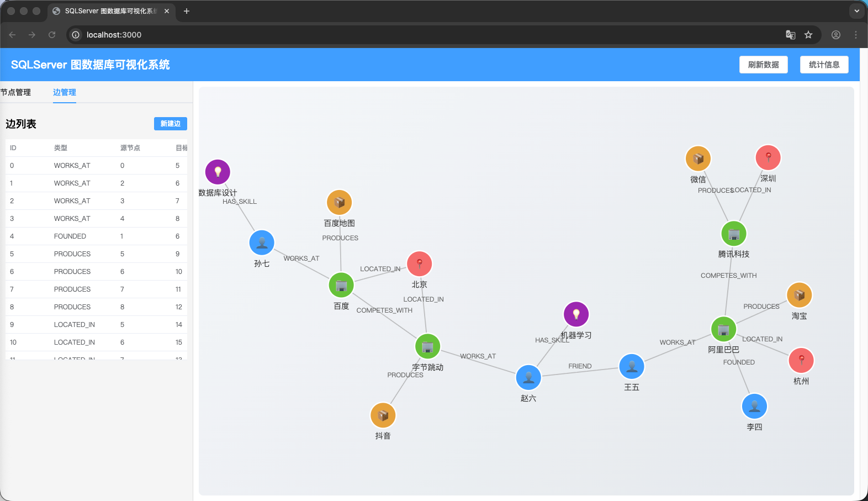Click the 类型 column header
Image resolution: width=868 pixels, height=501 pixels.
click(61, 148)
